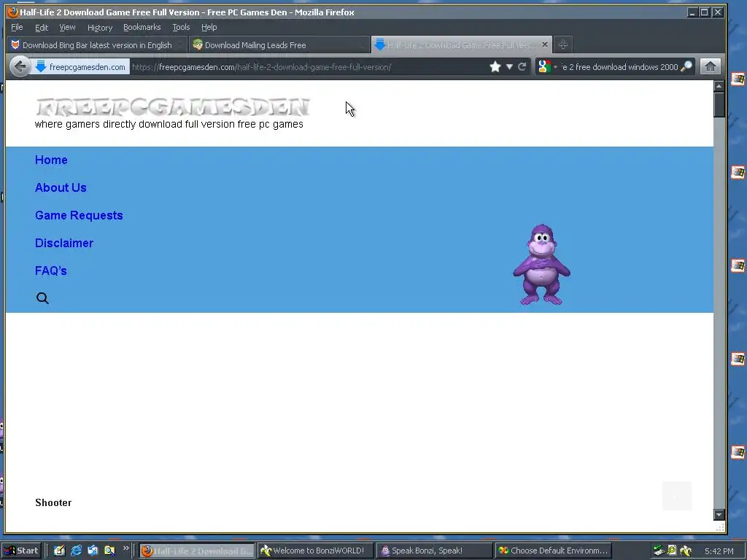Switch to Choose Default Environment taskbar window
Screen dimensions: 747x560
pyautogui.click(x=553, y=551)
